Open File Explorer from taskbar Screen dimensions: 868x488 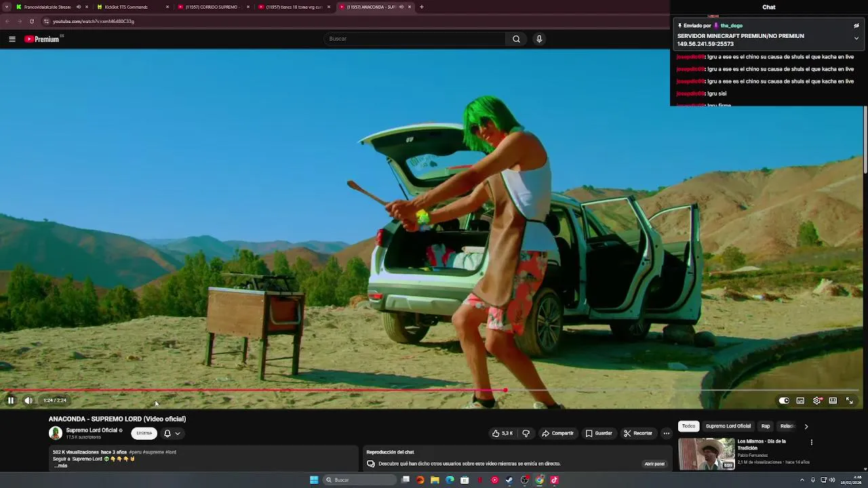tap(435, 480)
